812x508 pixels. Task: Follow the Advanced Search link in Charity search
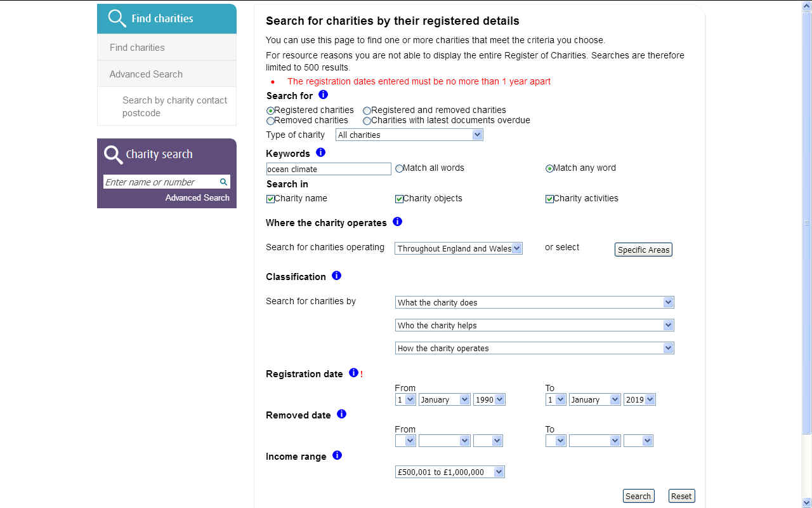197,197
